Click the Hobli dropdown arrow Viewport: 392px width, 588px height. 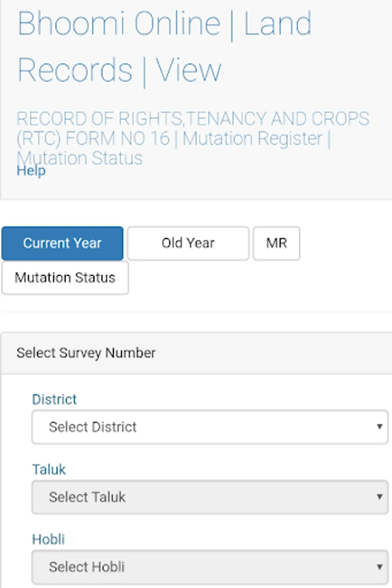pyautogui.click(x=379, y=567)
